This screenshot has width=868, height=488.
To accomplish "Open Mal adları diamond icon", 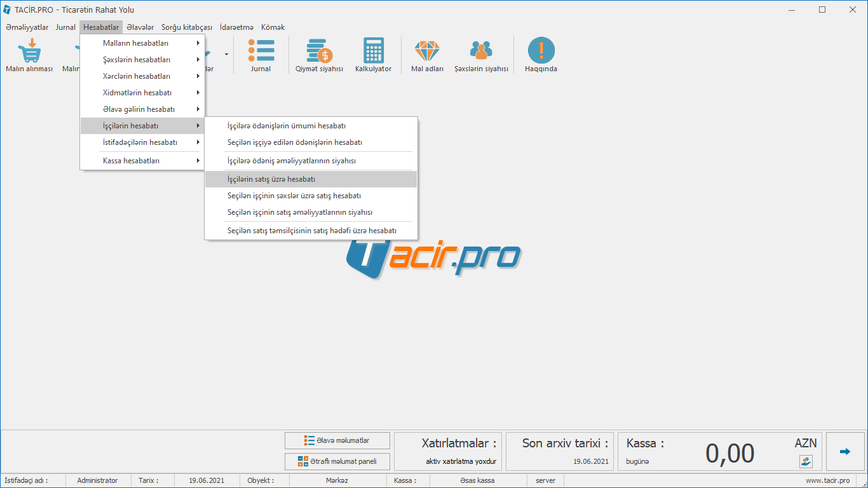I will [427, 51].
